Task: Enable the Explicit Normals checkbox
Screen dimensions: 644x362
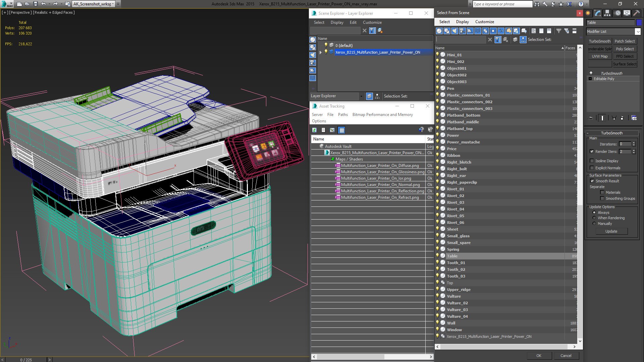Action: coord(592,168)
